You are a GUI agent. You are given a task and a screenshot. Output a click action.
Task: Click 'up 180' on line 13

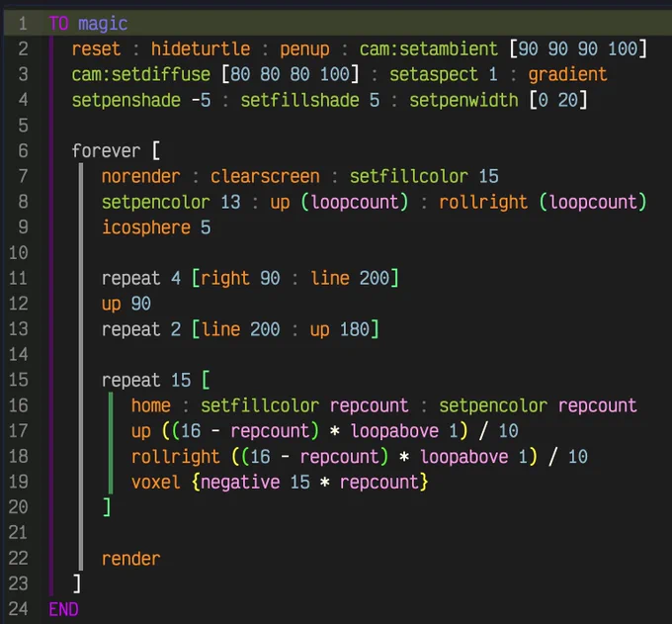(x=339, y=330)
